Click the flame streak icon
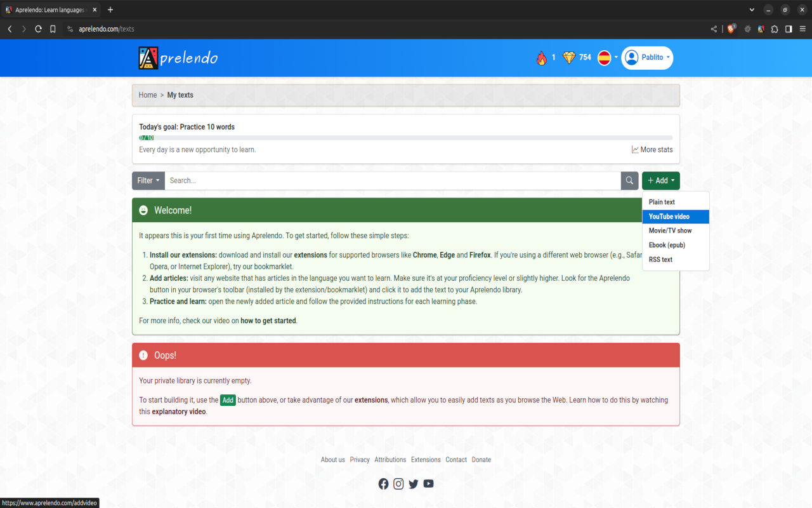Viewport: 812px width, 508px height. [541, 58]
